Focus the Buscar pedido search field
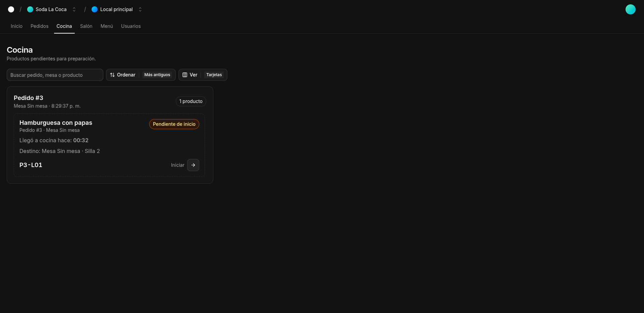 point(55,75)
